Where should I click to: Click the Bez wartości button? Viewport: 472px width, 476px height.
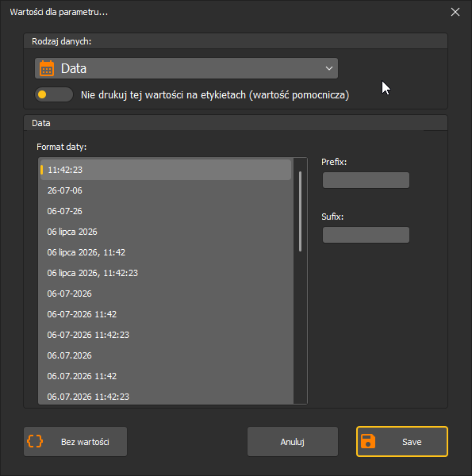pos(75,441)
